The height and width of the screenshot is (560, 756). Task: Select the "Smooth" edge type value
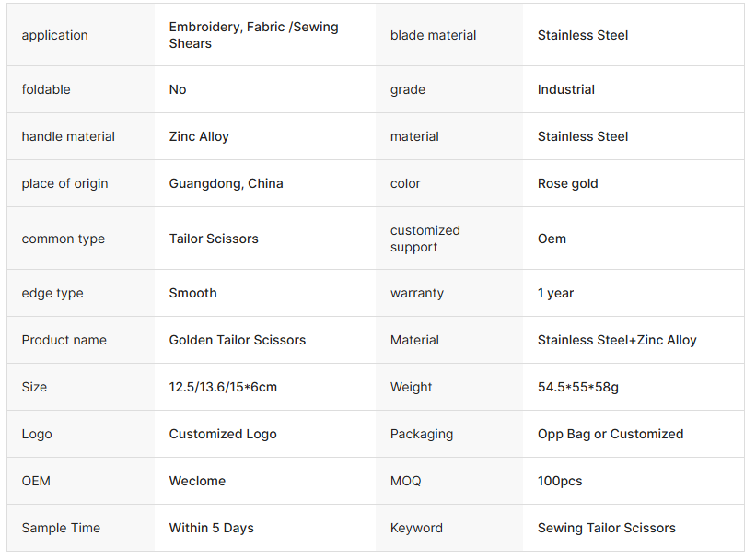[193, 293]
